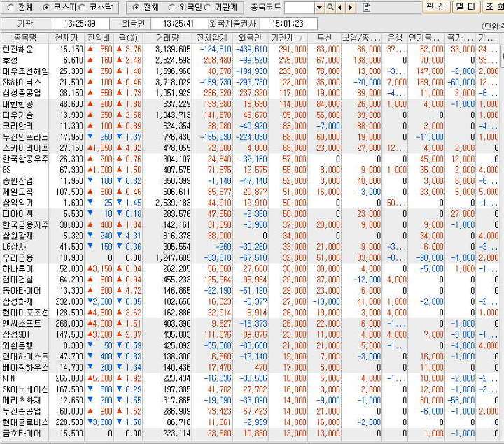This screenshot has height=444, width=504.
Task: Select the 현대미포조선 stock row
Action: click(x=251, y=313)
